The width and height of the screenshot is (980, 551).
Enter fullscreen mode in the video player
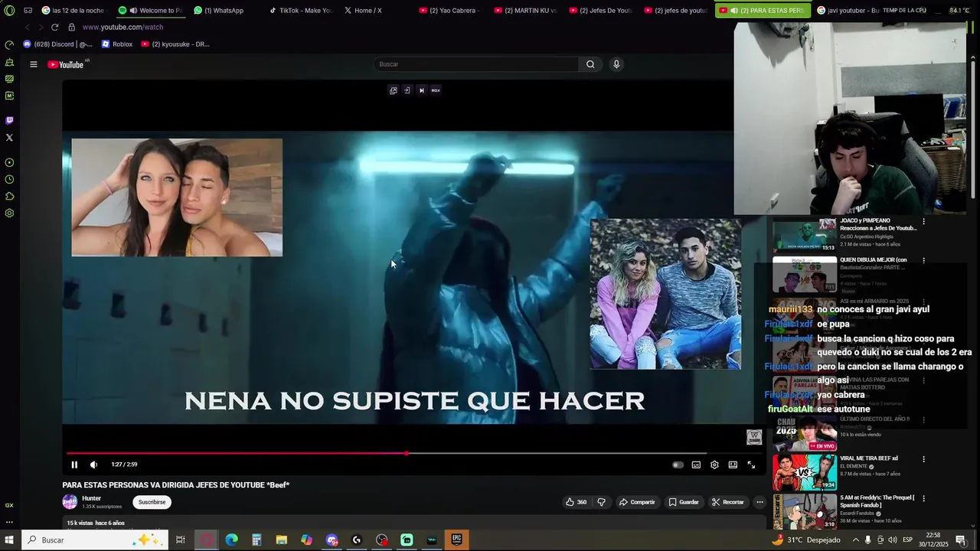751,465
